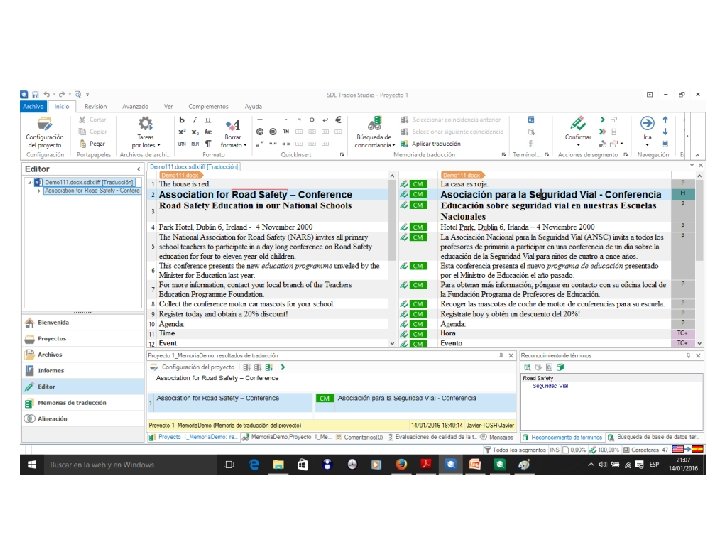
Task: Apply superscript formatting
Action: [182, 132]
